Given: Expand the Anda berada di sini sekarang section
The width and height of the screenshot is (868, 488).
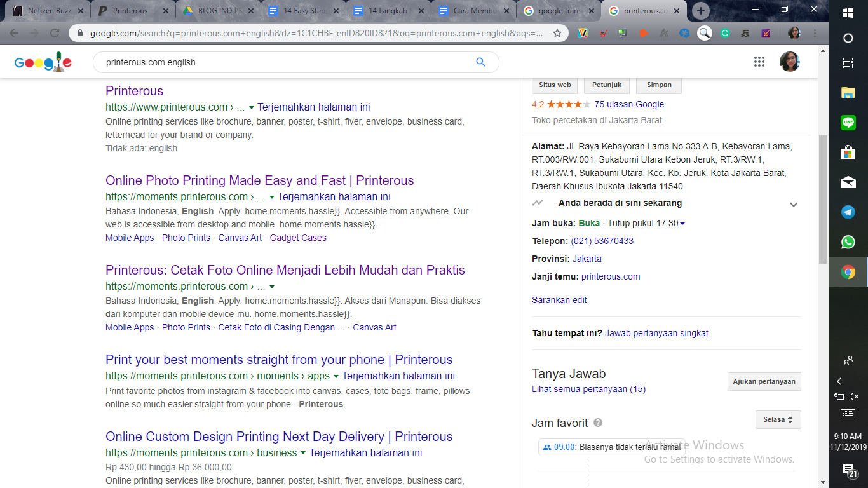Looking at the screenshot, I should pyautogui.click(x=793, y=205).
